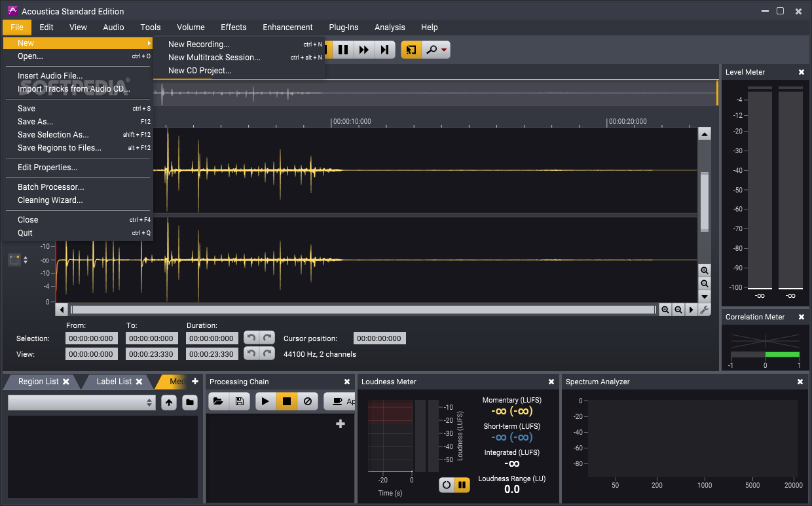This screenshot has width=812, height=506.
Task: Click the fast forward transport button
Action: (363, 50)
